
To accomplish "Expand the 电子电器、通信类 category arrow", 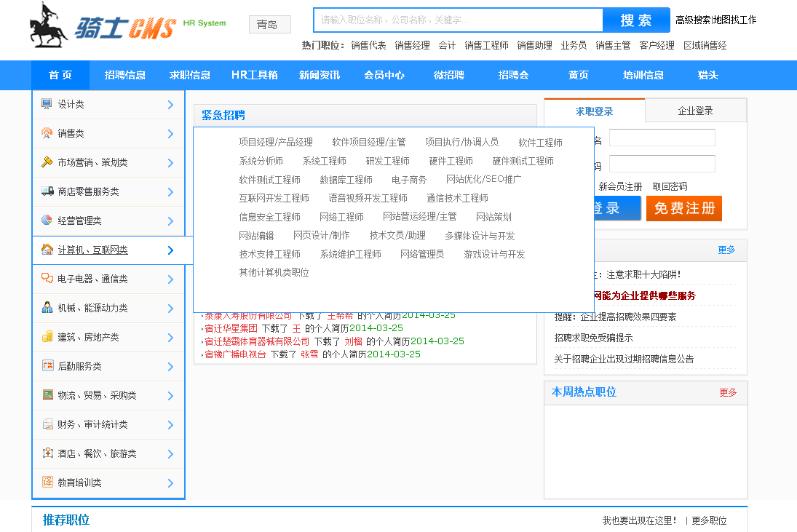I will [x=170, y=279].
